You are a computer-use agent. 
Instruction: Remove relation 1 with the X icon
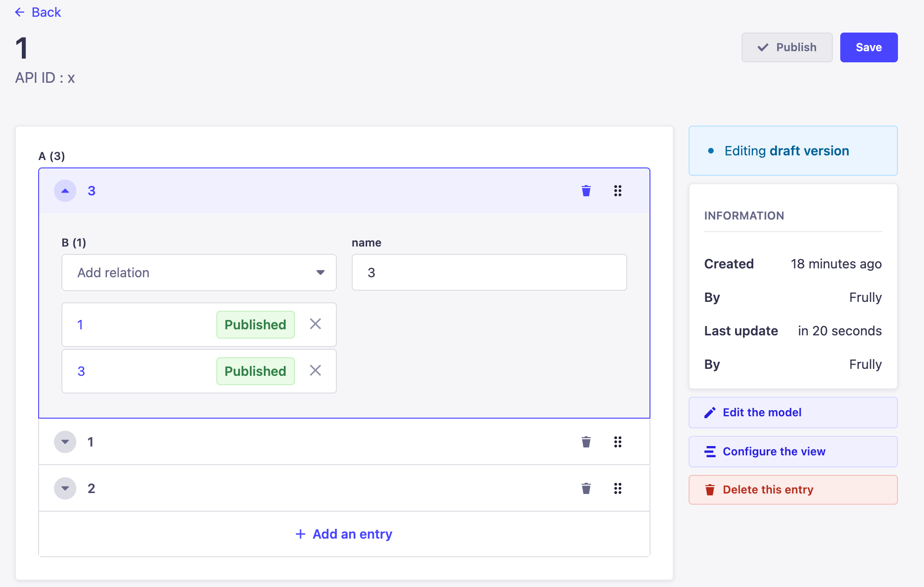[x=315, y=324]
